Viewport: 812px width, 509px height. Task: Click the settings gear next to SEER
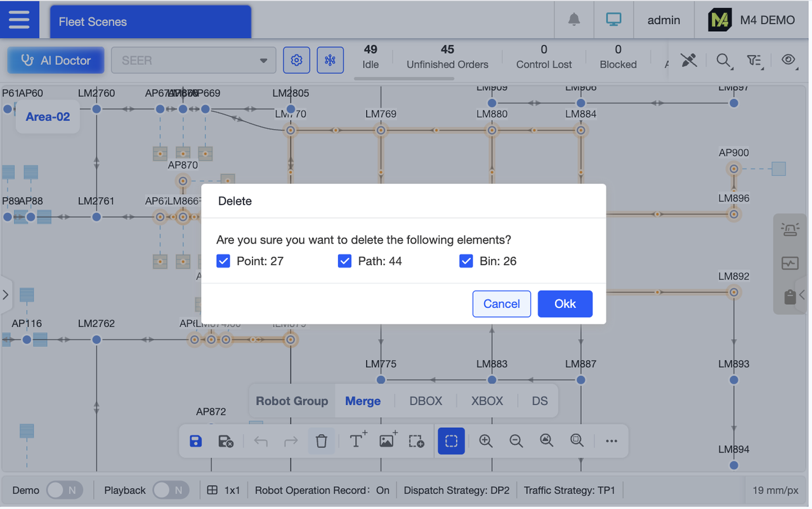296,60
